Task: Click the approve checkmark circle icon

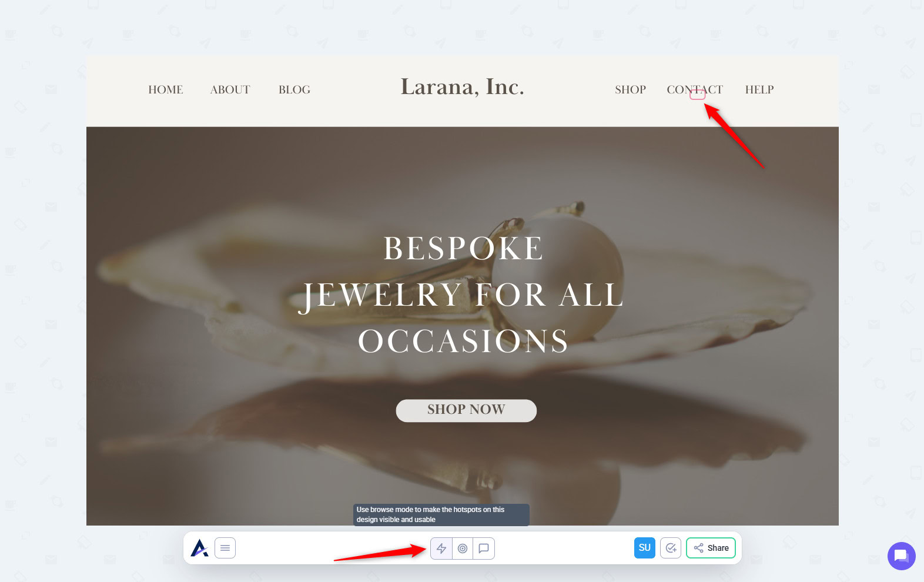Action: (x=671, y=548)
